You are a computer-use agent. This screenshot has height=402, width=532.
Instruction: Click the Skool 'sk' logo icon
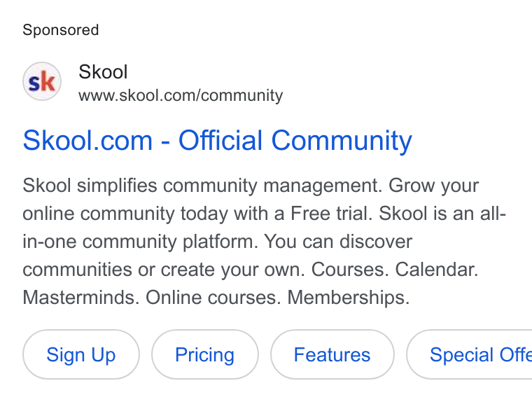[42, 81]
